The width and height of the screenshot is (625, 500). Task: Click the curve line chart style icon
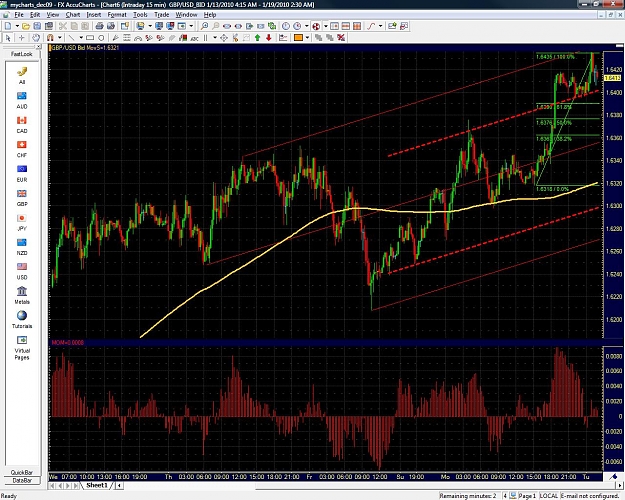click(x=371, y=26)
